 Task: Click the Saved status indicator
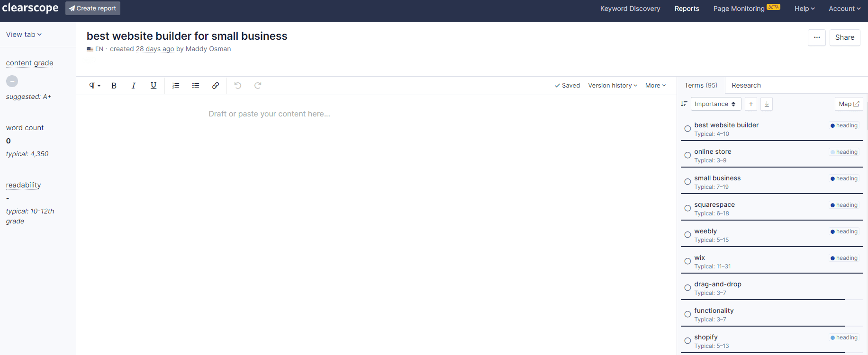click(x=567, y=86)
